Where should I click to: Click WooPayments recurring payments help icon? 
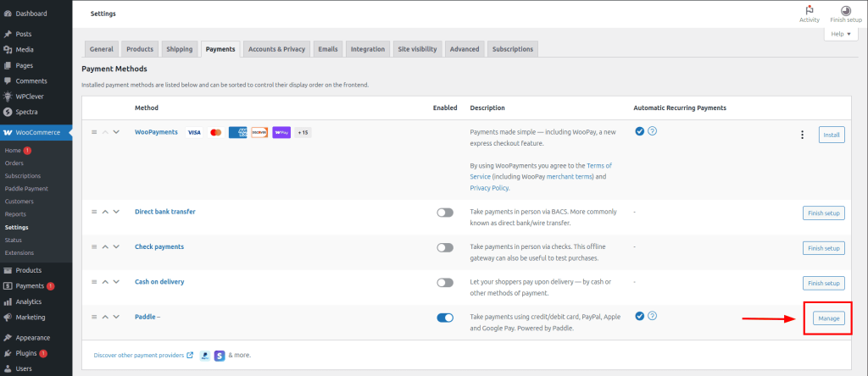652,131
